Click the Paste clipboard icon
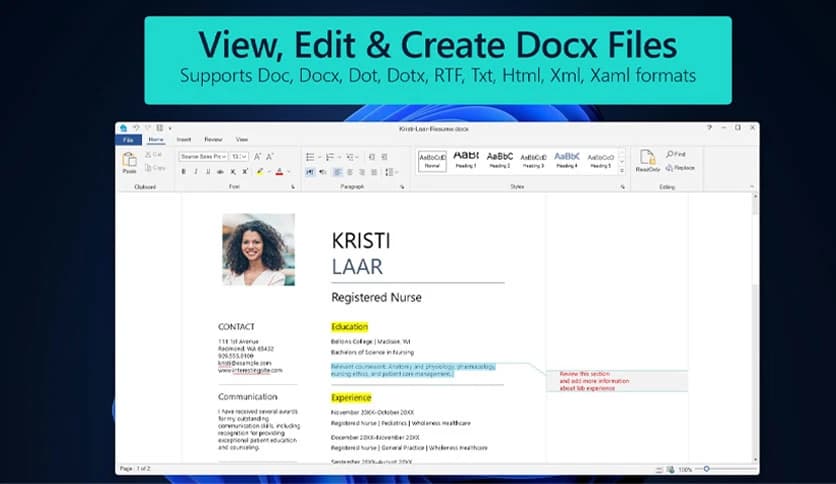836x484 pixels. click(x=130, y=159)
